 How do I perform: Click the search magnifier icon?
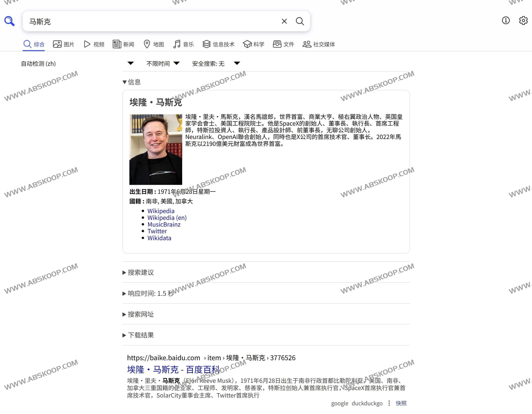pos(300,21)
